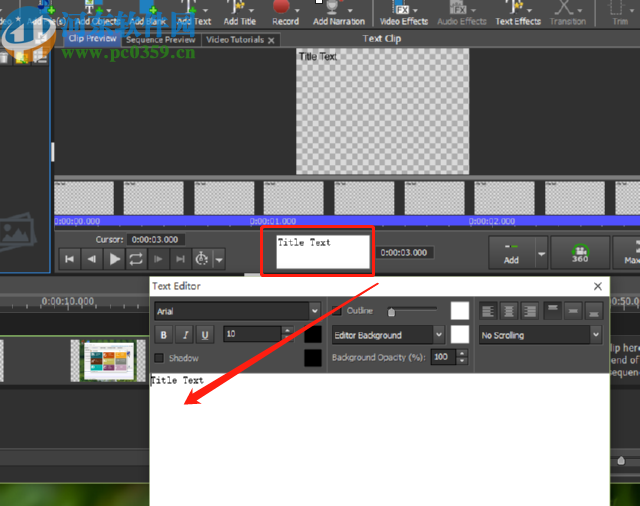Align text to middle vertically

point(573,311)
